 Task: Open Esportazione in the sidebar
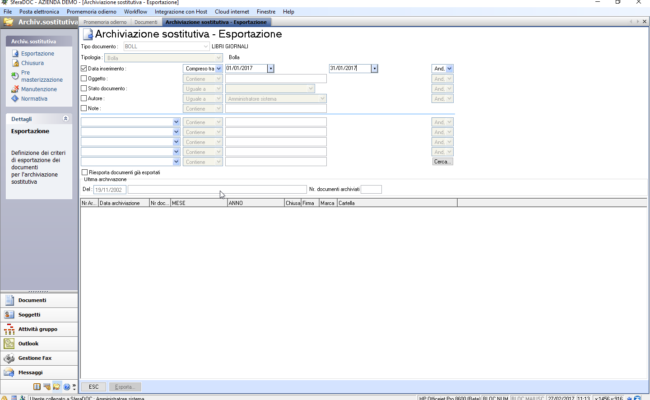[37, 53]
